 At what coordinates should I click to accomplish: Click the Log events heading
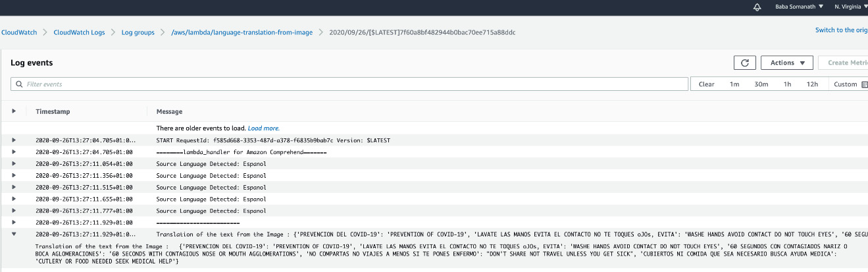(x=32, y=63)
